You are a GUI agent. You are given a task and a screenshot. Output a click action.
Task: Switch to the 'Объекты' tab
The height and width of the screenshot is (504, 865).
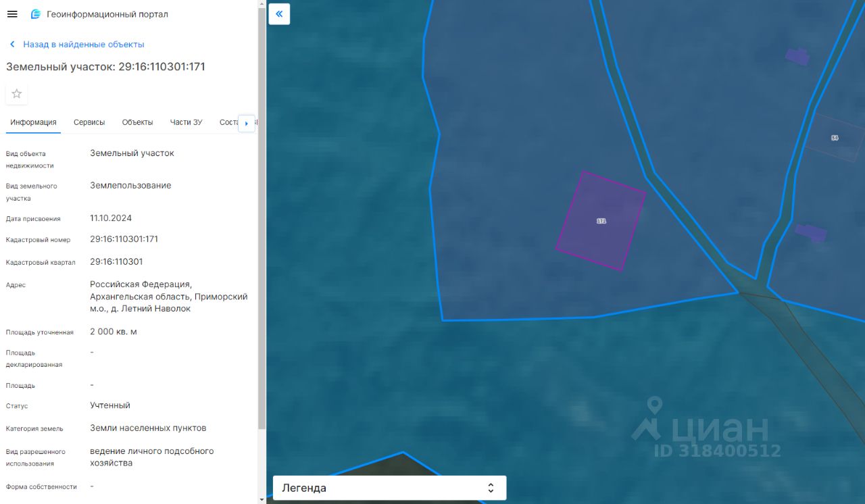click(137, 122)
